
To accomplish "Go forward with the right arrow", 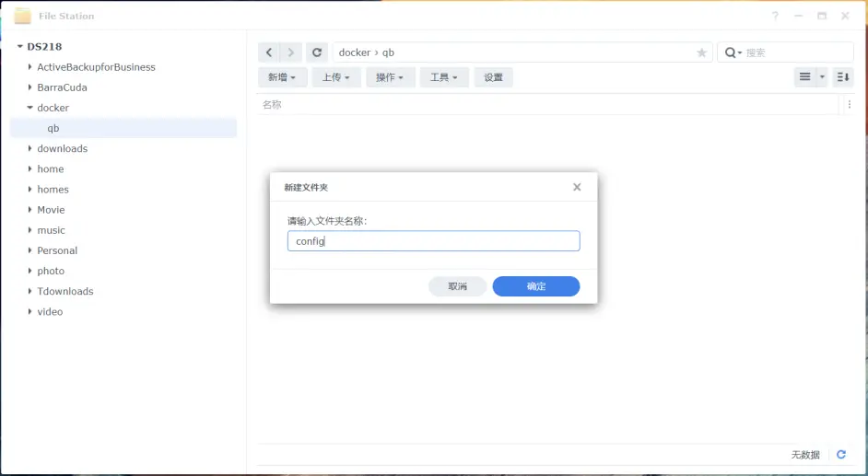I will [x=290, y=52].
